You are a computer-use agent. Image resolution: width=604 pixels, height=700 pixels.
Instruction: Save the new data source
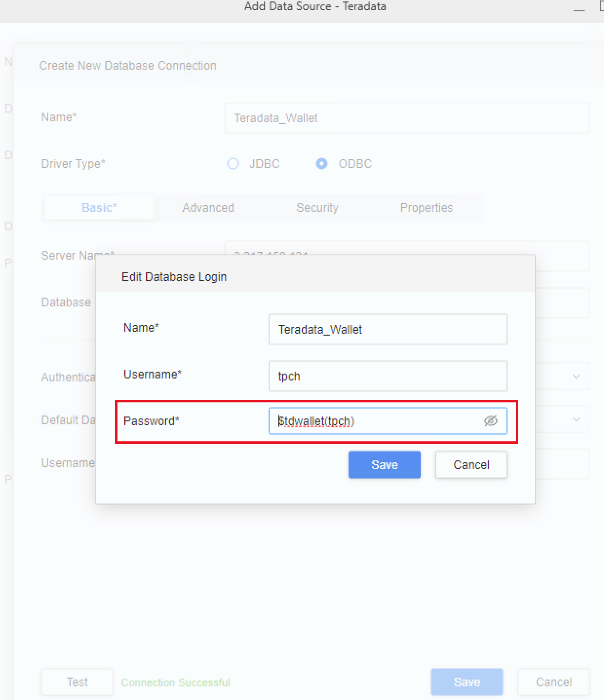[x=466, y=682]
